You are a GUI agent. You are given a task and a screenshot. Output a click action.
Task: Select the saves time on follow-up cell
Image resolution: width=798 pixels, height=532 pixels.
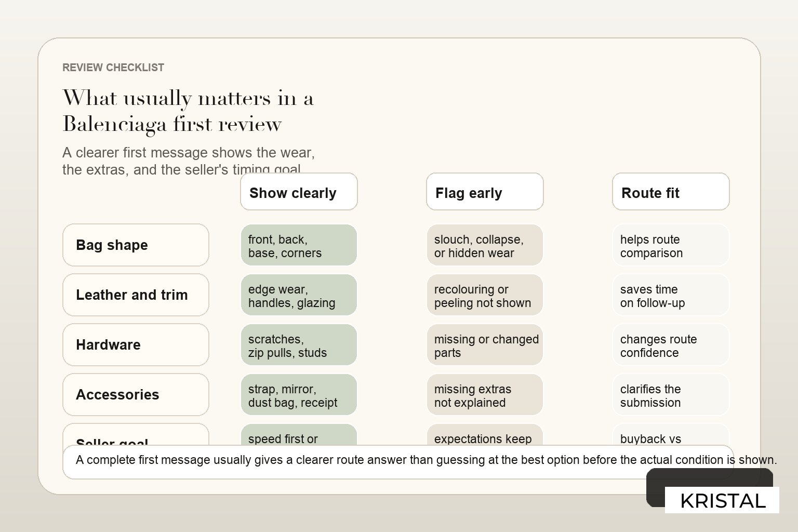(x=671, y=295)
